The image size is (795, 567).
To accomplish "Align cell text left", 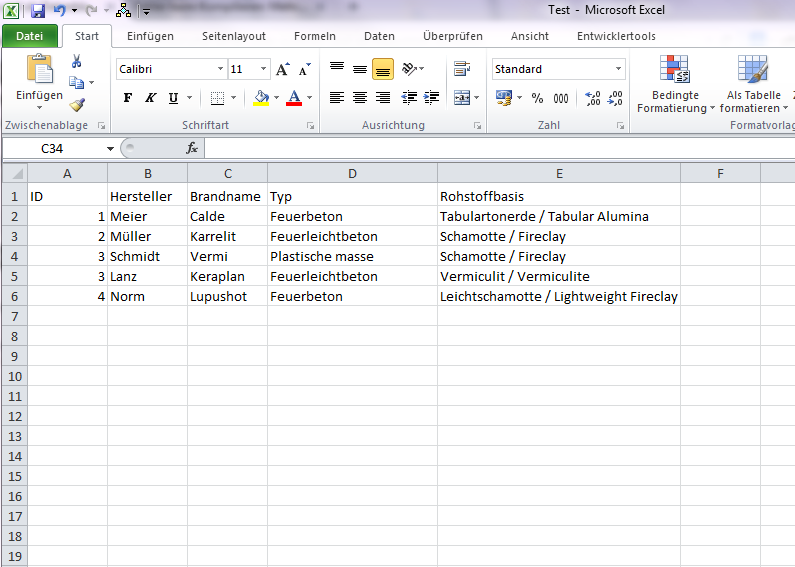I will [x=337, y=97].
